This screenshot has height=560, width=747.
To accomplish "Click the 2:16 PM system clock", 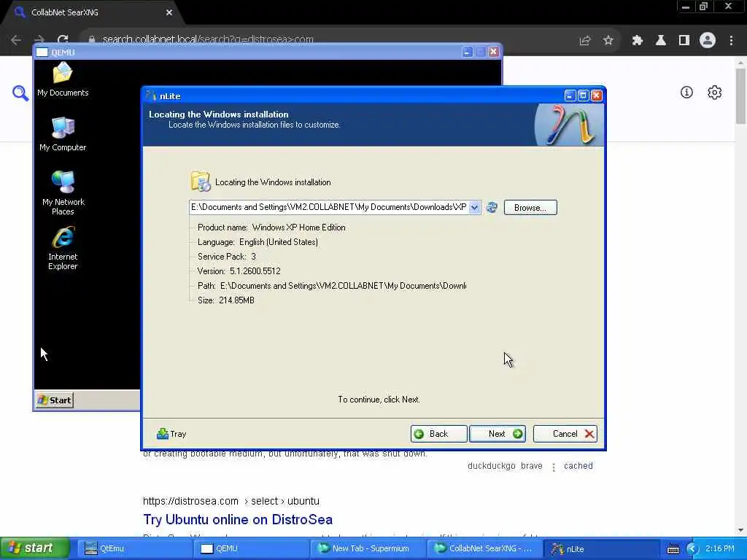I will (x=719, y=548).
